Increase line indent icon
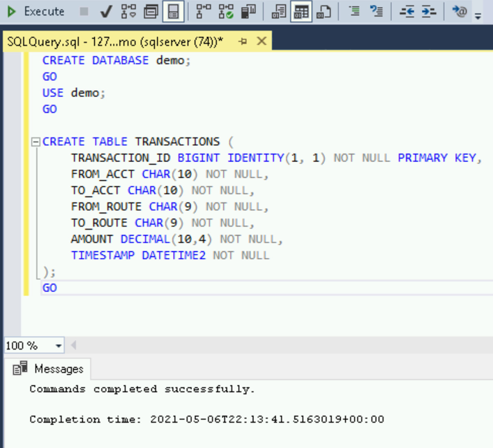This screenshot has width=493, height=448. click(x=429, y=12)
